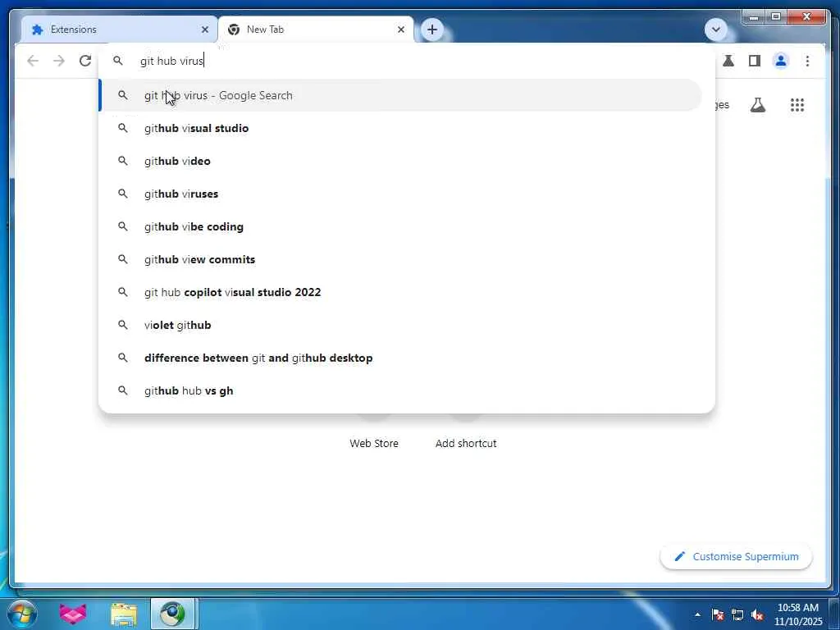Open Windows Explorer from taskbar
Screen dimensions: 840x630
point(124,614)
